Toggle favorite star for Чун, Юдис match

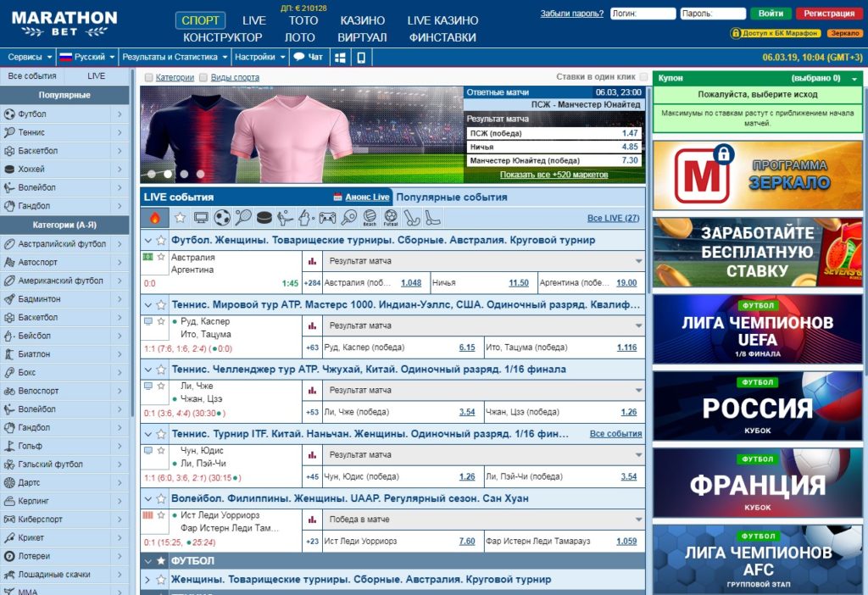pos(161,451)
